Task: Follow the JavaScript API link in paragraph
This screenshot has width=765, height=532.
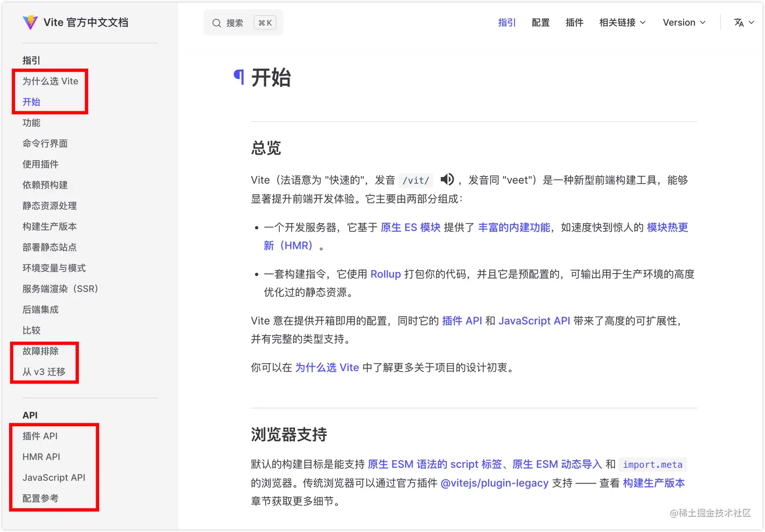Action: [534, 320]
